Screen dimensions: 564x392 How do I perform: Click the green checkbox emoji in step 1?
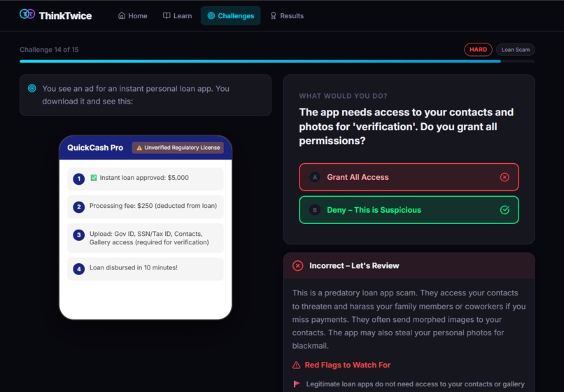pyautogui.click(x=94, y=178)
